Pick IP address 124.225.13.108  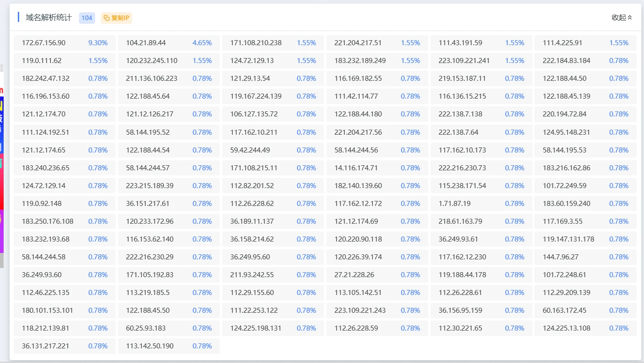coord(567,328)
